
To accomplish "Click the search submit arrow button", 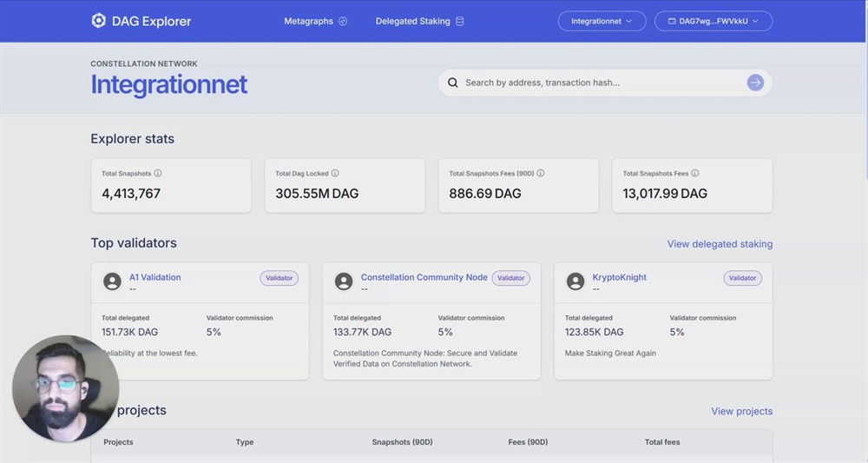I will tap(755, 83).
